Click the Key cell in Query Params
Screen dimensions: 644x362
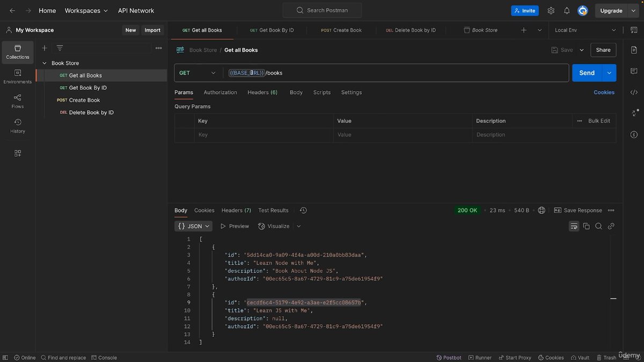[x=264, y=135]
